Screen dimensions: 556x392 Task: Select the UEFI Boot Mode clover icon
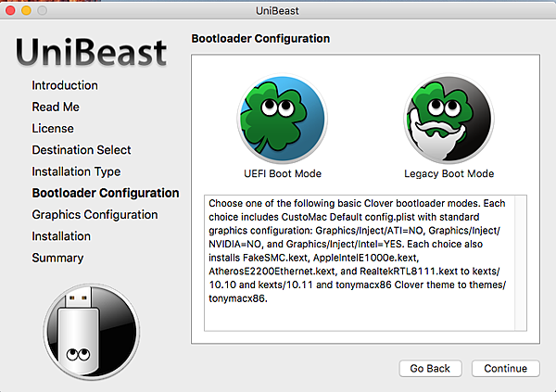point(283,118)
